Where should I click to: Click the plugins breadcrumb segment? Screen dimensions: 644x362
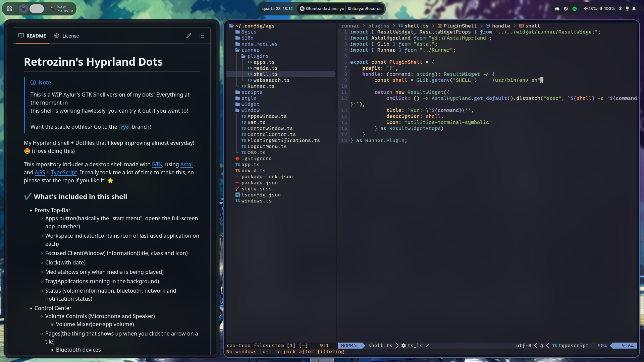pyautogui.click(x=379, y=26)
